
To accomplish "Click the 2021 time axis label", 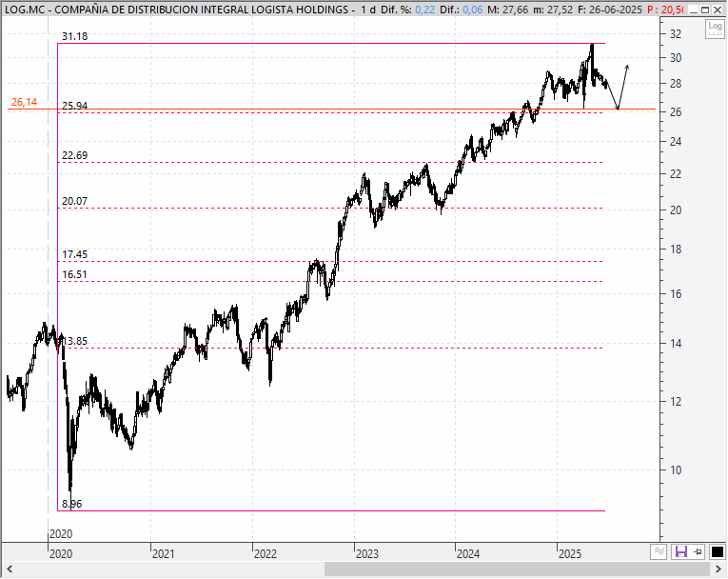I will click(164, 554).
